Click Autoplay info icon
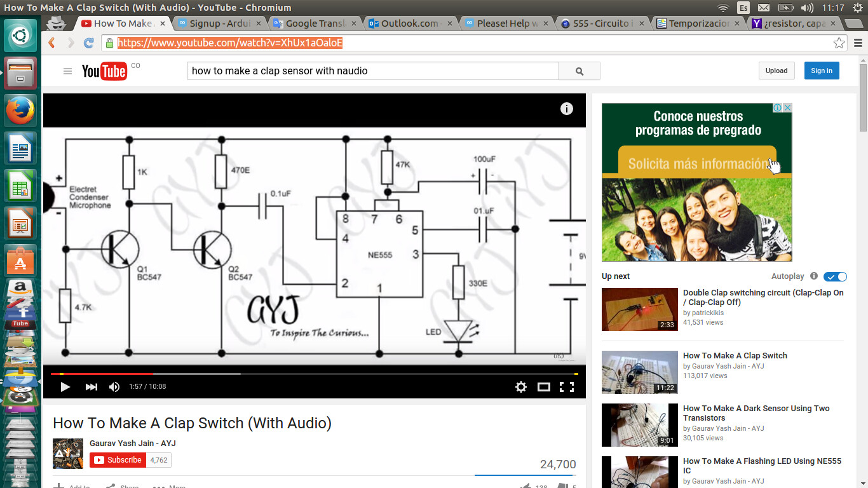This screenshot has width=868, height=488. [814, 276]
